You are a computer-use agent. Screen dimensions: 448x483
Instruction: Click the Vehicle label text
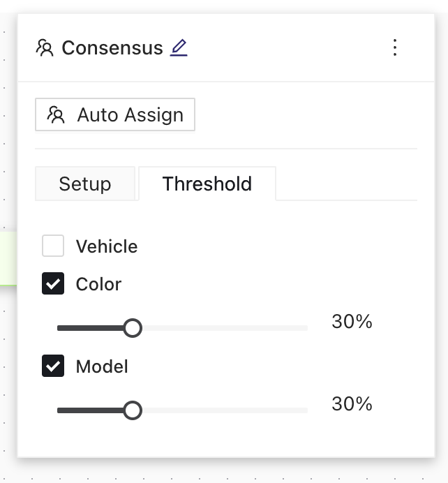(x=107, y=246)
